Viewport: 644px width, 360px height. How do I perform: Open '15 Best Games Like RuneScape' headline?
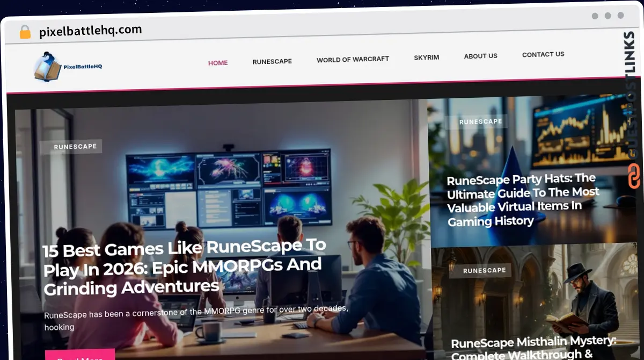[x=185, y=267]
